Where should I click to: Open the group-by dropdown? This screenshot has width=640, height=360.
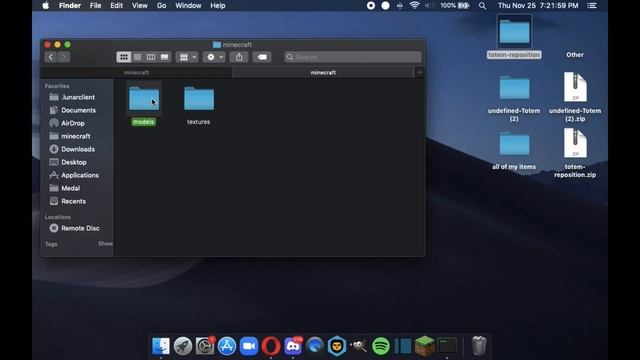click(x=187, y=57)
